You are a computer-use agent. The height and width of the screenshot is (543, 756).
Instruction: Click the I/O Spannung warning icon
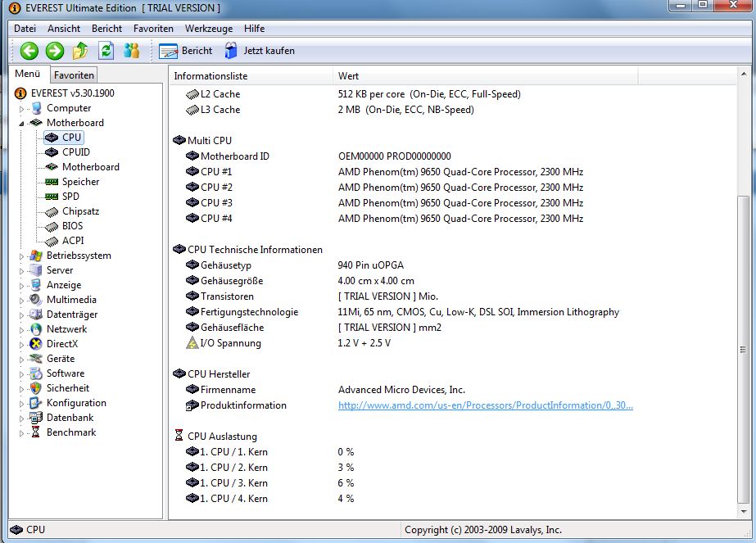click(x=192, y=343)
